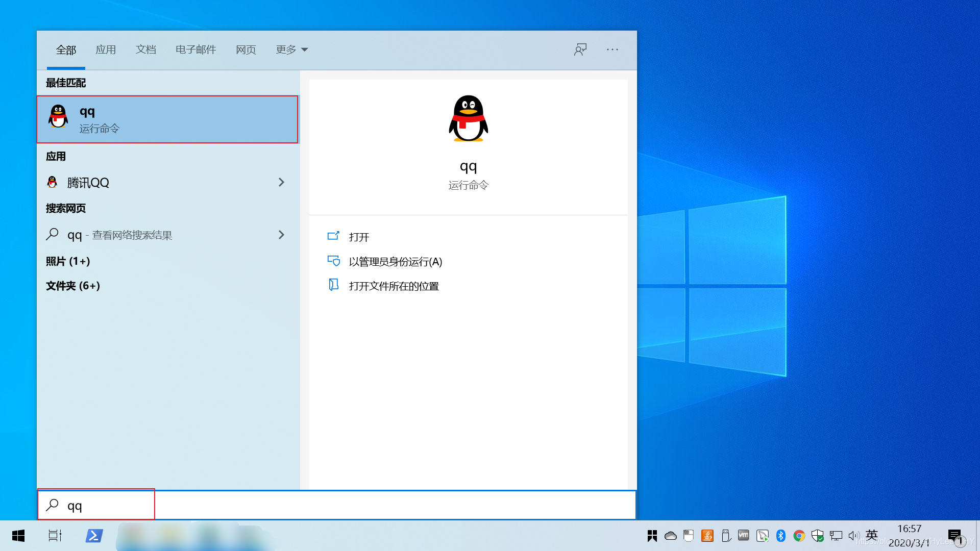Click the open icon next to 打开
Image resolution: width=980 pixels, height=551 pixels.
333,236
